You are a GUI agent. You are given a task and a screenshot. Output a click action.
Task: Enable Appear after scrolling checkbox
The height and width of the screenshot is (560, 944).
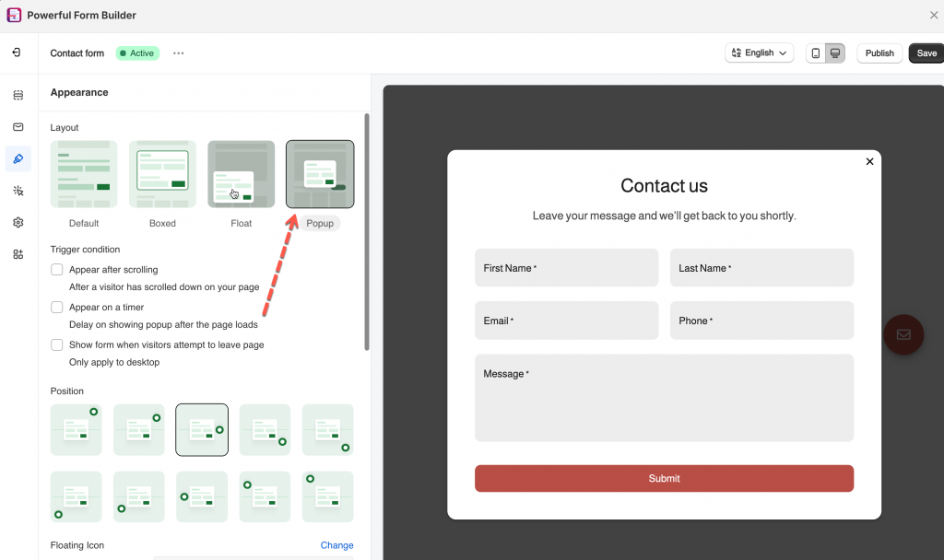pos(57,270)
